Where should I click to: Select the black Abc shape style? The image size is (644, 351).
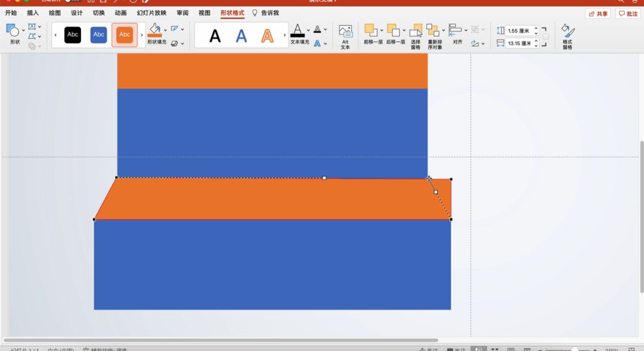73,35
